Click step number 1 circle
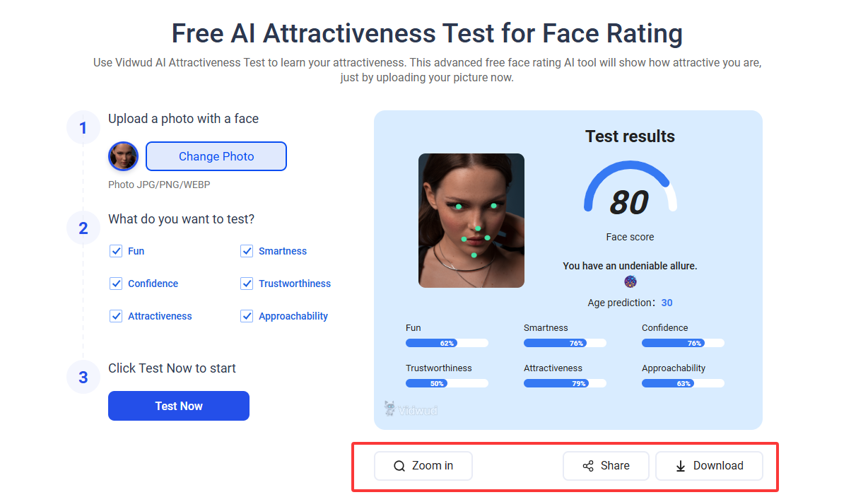Screen dimensions: 868x502 83,128
